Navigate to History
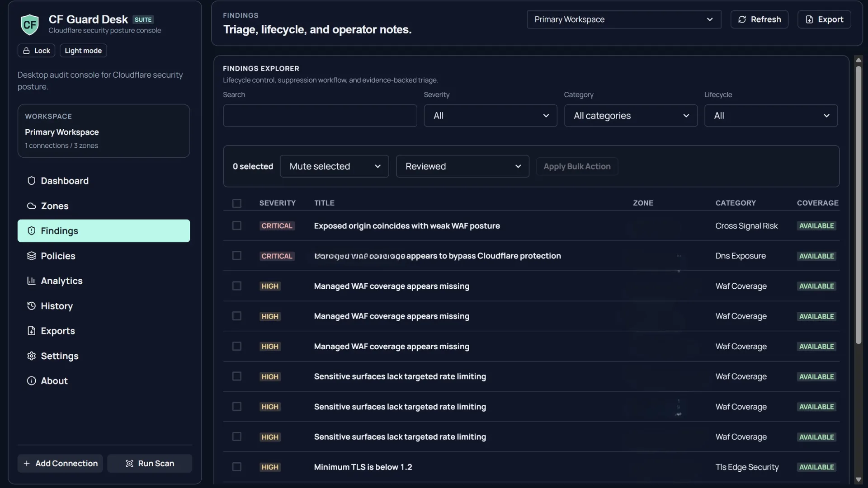This screenshot has width=868, height=488. point(104,306)
